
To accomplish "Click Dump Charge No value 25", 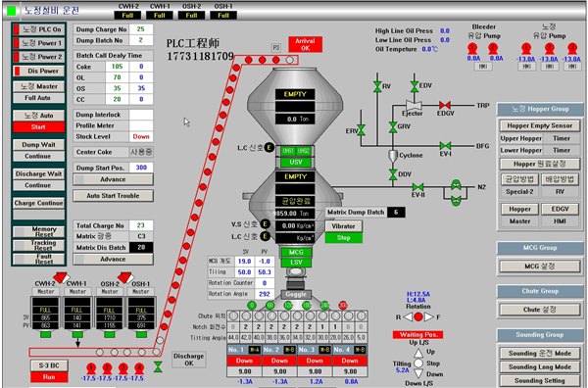I will (141, 29).
